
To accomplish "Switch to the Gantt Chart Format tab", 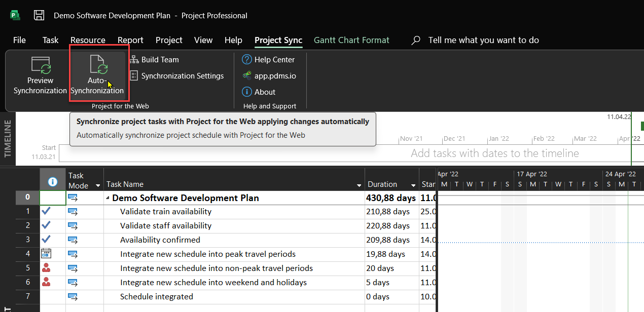I will 351,40.
